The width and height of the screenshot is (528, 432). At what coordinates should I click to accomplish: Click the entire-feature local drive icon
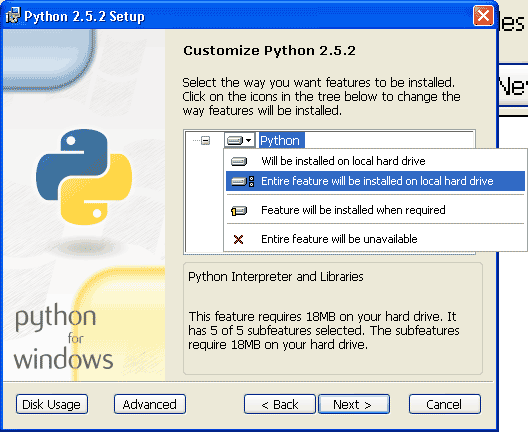242,181
